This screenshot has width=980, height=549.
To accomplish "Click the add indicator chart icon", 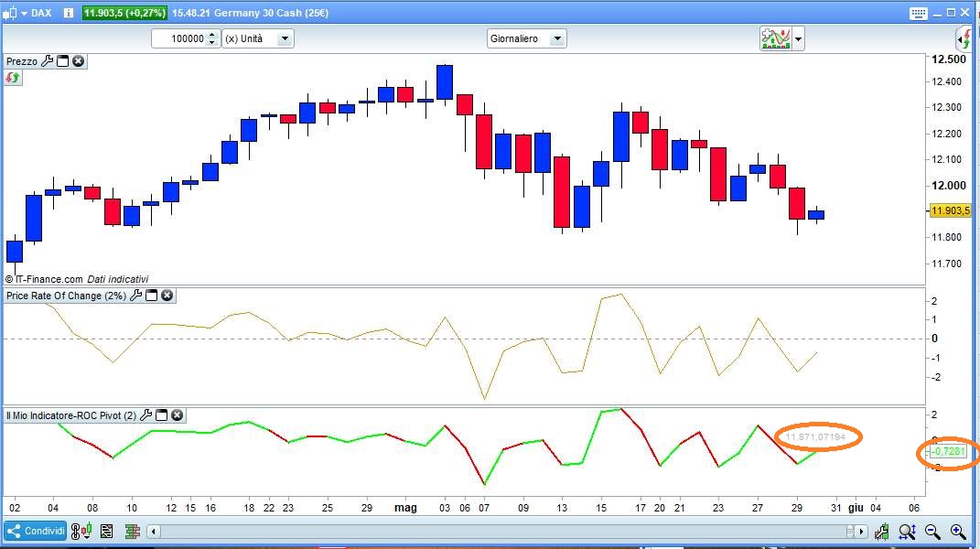I will coord(776,38).
